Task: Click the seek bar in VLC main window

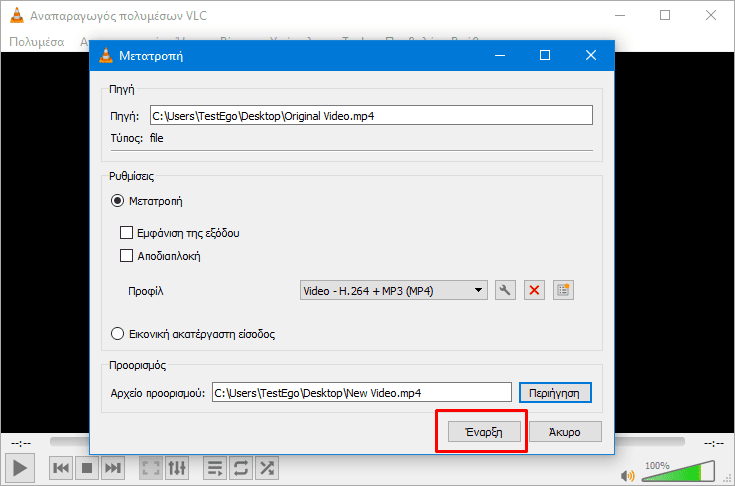Action: pyautogui.click(x=368, y=441)
